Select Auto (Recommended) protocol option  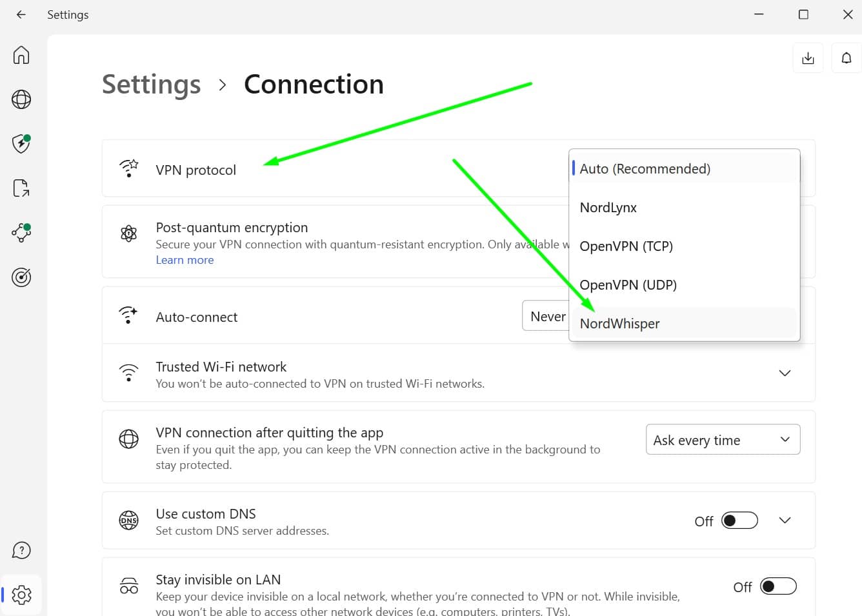pyautogui.click(x=685, y=169)
